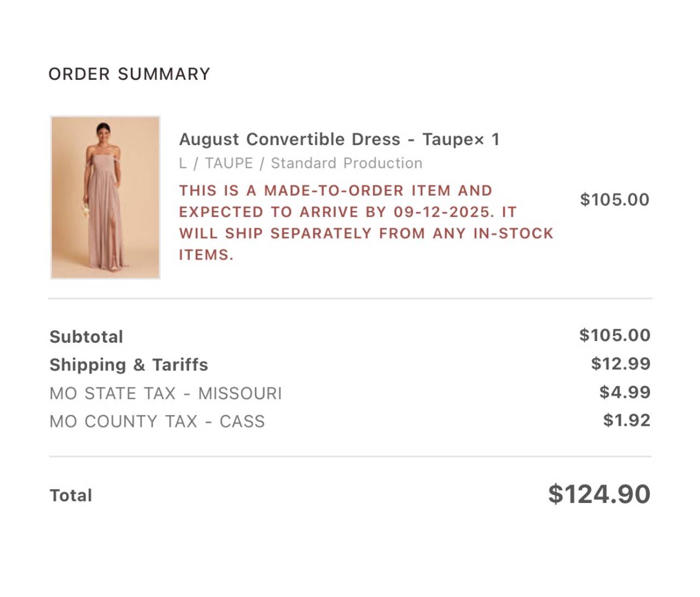Click the MO COUNTY TAX - CASS line
The image size is (700, 597).
[x=157, y=422]
